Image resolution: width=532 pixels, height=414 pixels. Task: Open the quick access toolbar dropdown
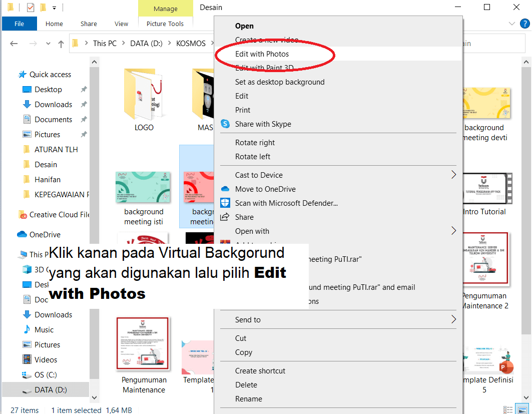54,8
